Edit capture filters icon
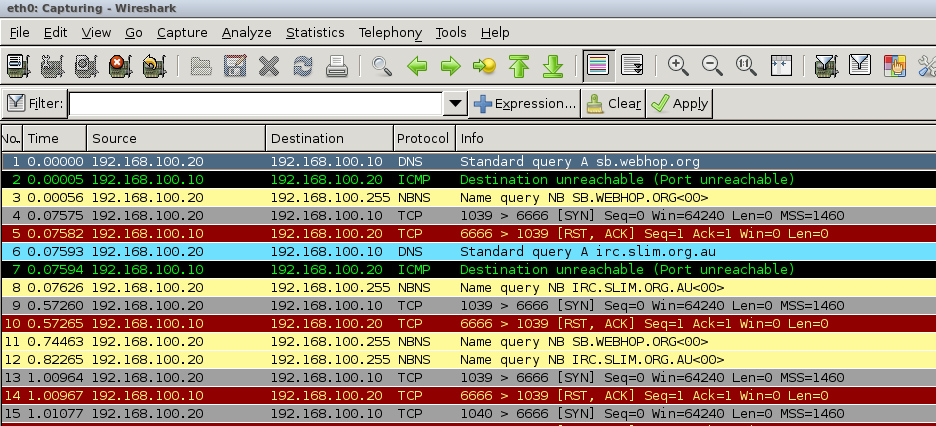This screenshot has height=426, width=936. click(826, 65)
